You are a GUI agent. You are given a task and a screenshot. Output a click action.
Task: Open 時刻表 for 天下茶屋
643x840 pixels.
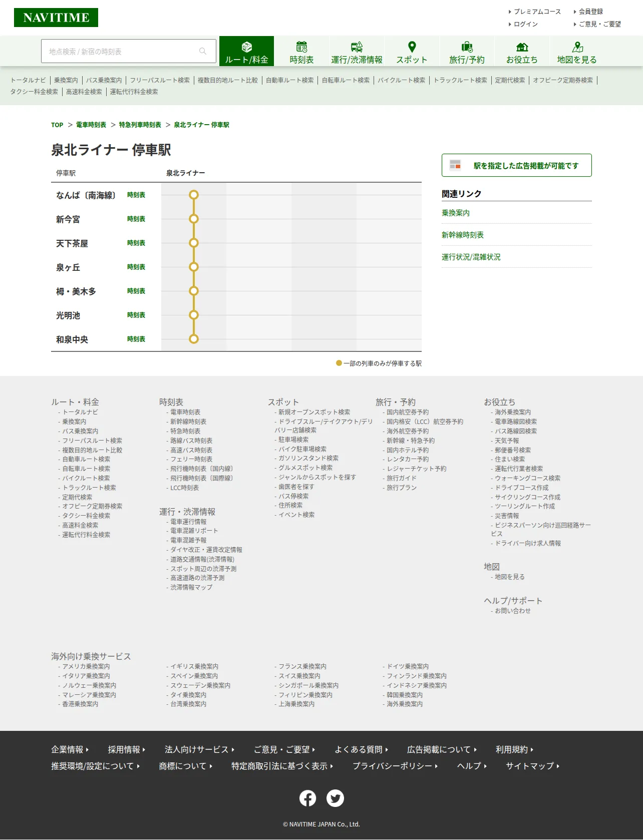(136, 243)
